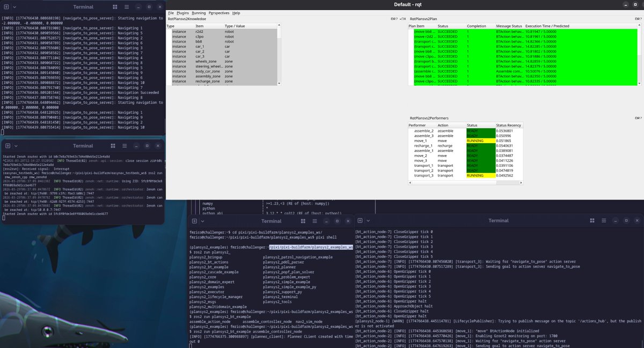Open the Help menu in rqt

point(236,13)
